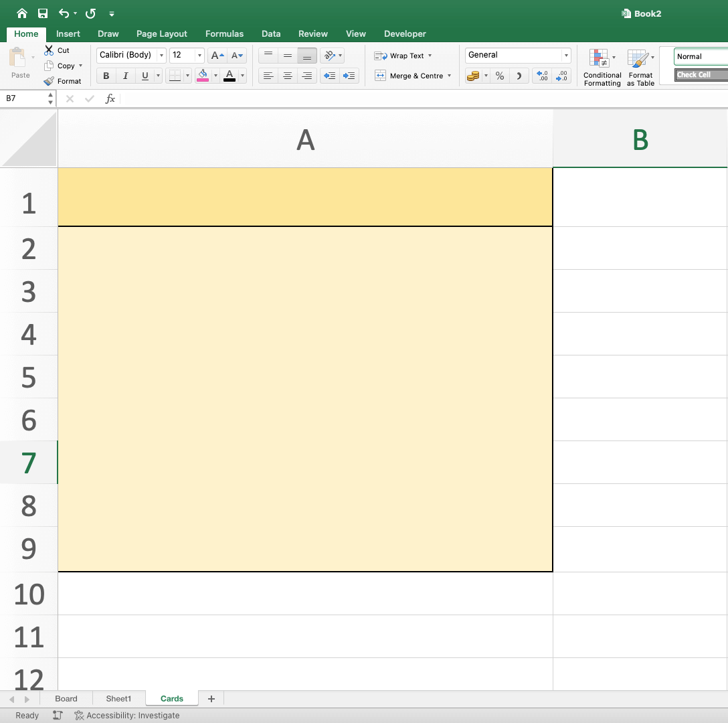Center align the cell contents

tap(287, 76)
